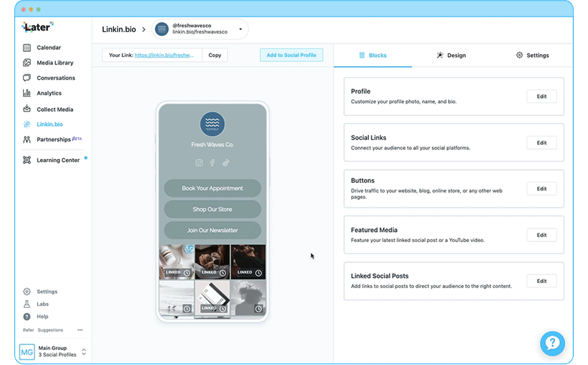Click the Fresh Waves Co. name in preview
Viewport: 588px width, 365px height.
click(212, 145)
